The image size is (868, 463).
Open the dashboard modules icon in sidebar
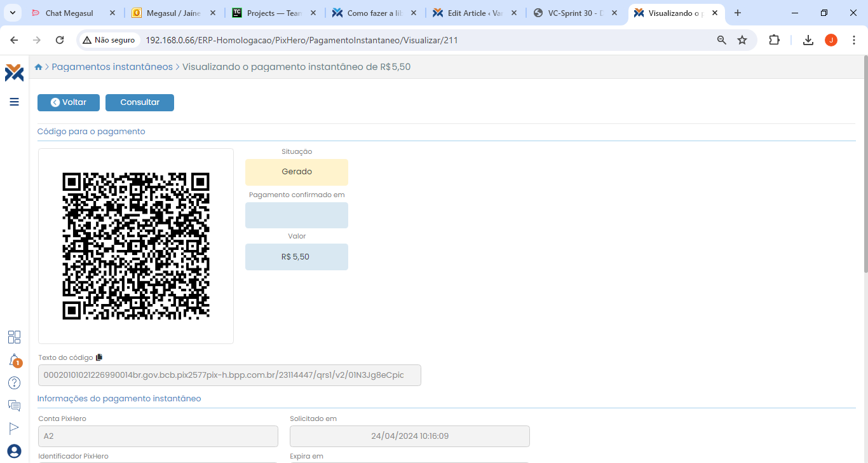point(14,337)
